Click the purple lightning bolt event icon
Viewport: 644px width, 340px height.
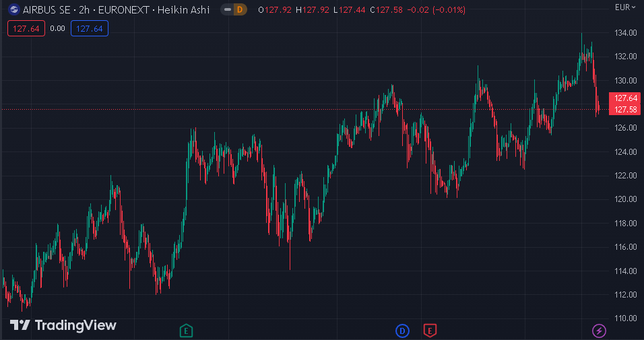click(599, 330)
